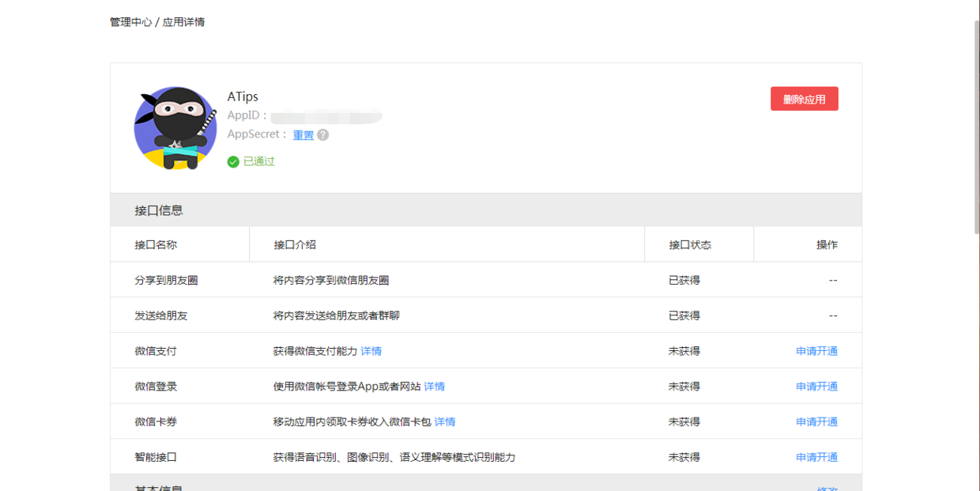Click the 接口信息 section header
Screen dimensions: 980x491
point(486,210)
